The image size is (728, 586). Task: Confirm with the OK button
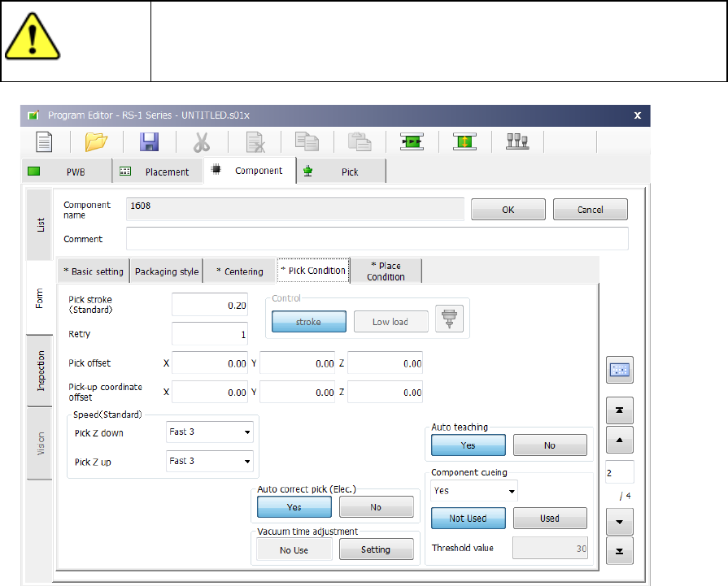pos(508,209)
